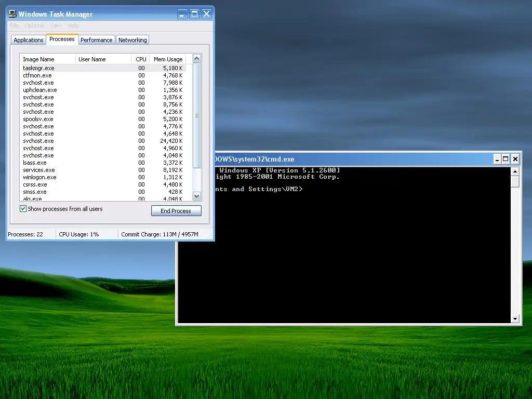532x399 pixels.
Task: Click the cmd.exe window title bar
Action: click(x=353, y=159)
